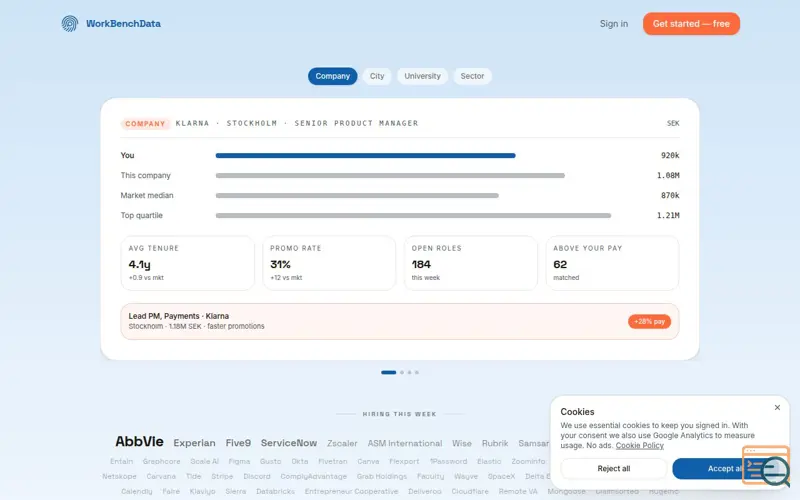Click the Canva company name

(368, 461)
